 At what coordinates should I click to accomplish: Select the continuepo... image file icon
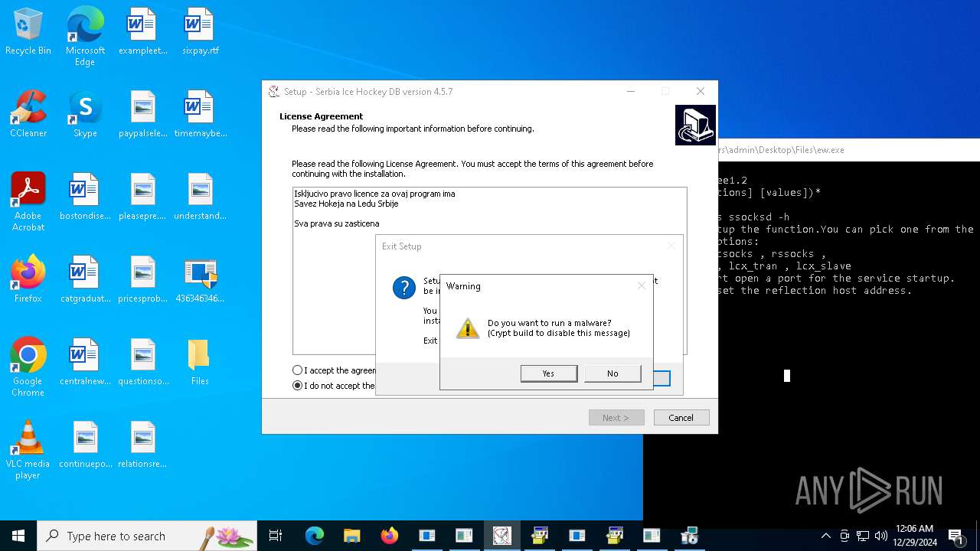(85, 445)
